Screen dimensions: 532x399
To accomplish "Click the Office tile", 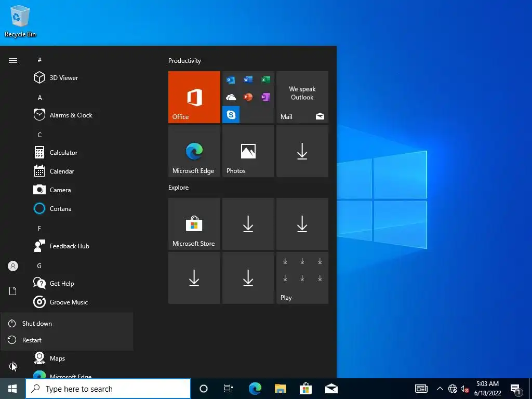I will (x=194, y=97).
